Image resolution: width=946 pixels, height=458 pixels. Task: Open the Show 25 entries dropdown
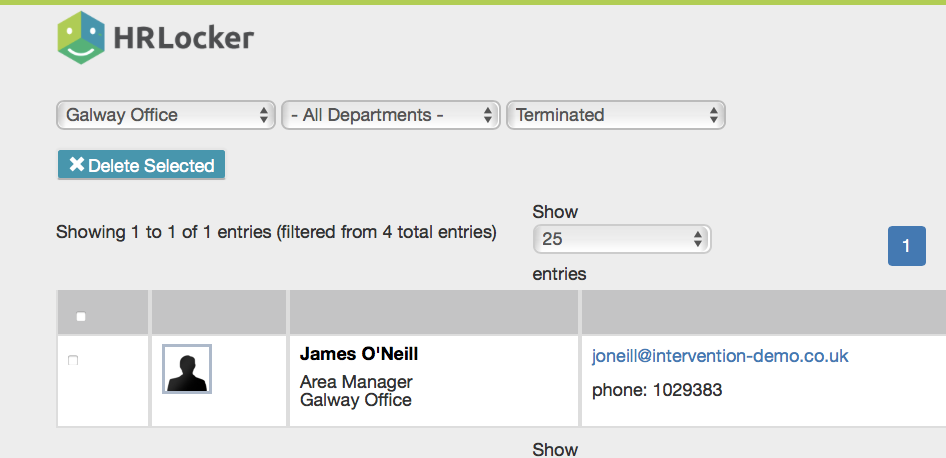[621, 239]
